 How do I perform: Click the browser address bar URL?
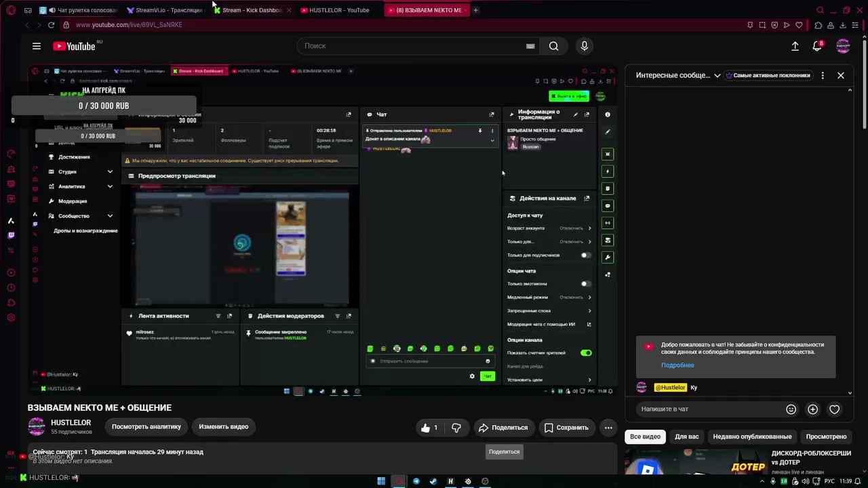click(129, 25)
